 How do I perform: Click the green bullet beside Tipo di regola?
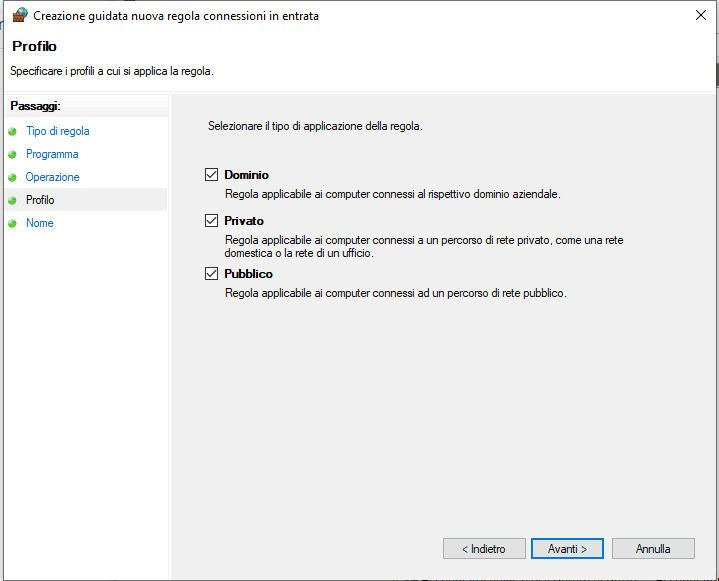coord(12,131)
